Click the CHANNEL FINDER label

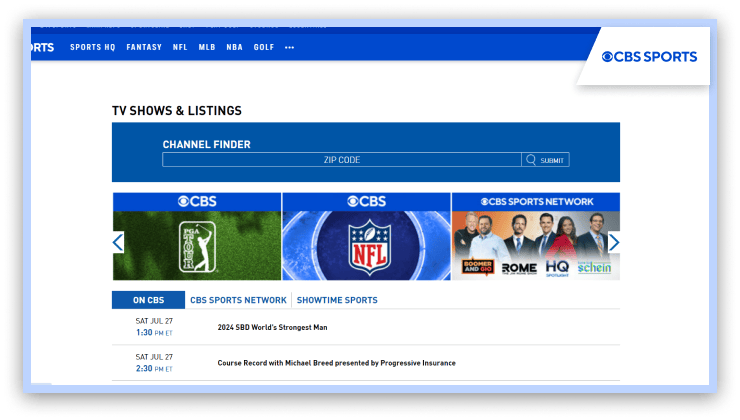207,144
